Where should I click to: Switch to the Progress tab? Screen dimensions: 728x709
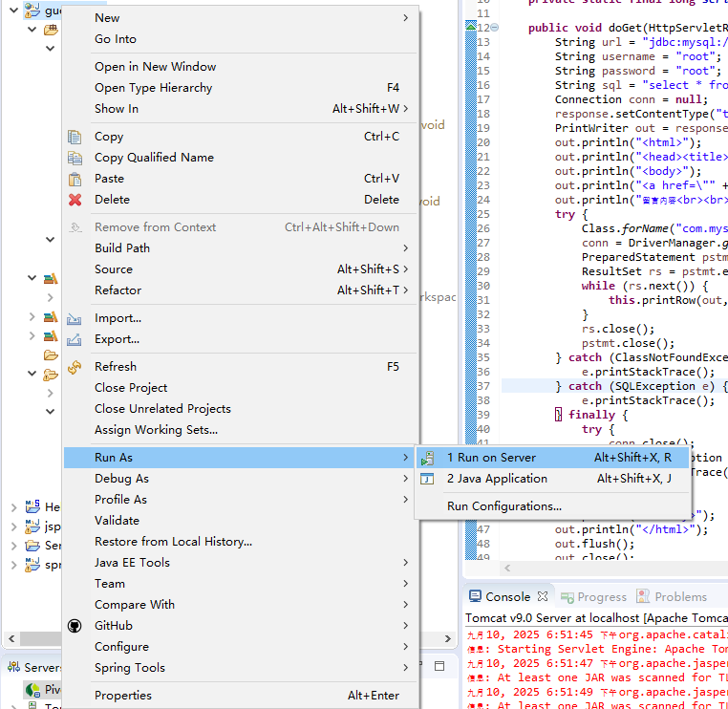click(593, 596)
